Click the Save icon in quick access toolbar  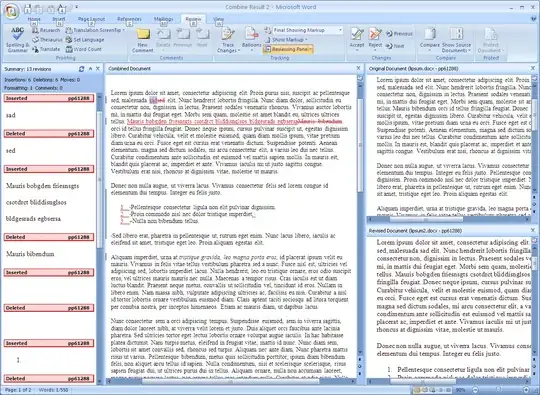click(28, 8)
